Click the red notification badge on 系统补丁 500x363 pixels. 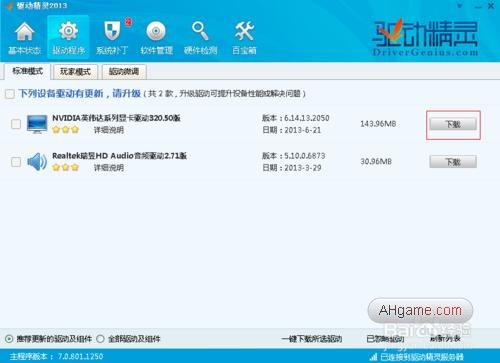tap(128, 22)
